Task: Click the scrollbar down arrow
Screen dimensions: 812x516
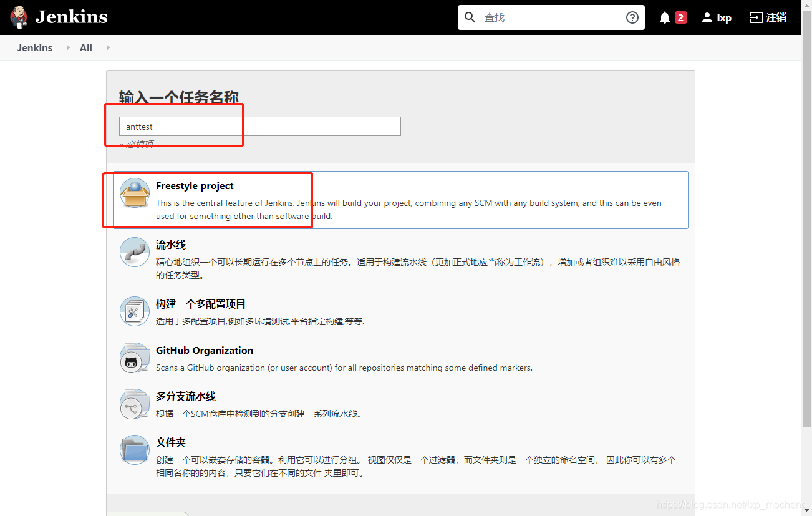Action: [x=806, y=511]
